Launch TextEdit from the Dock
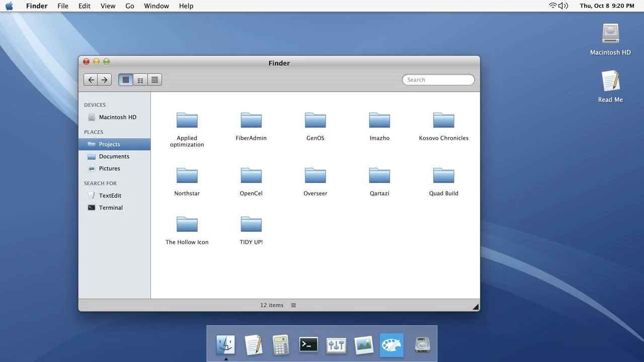Viewport: 644px width, 362px height. tap(253, 345)
